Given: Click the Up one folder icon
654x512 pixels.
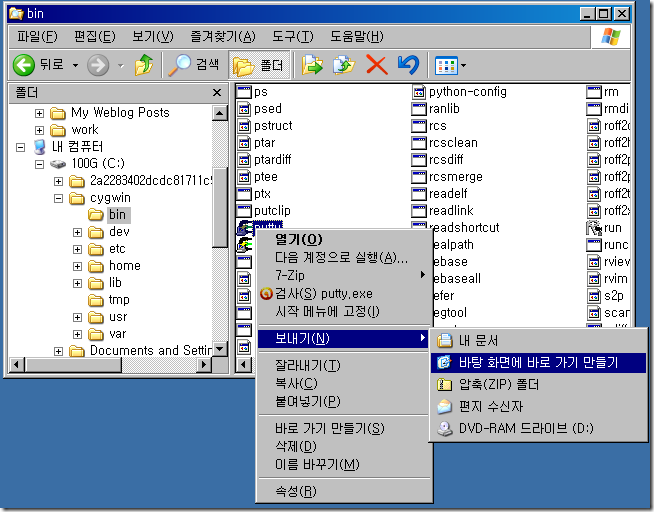Looking at the screenshot, I should [144, 65].
